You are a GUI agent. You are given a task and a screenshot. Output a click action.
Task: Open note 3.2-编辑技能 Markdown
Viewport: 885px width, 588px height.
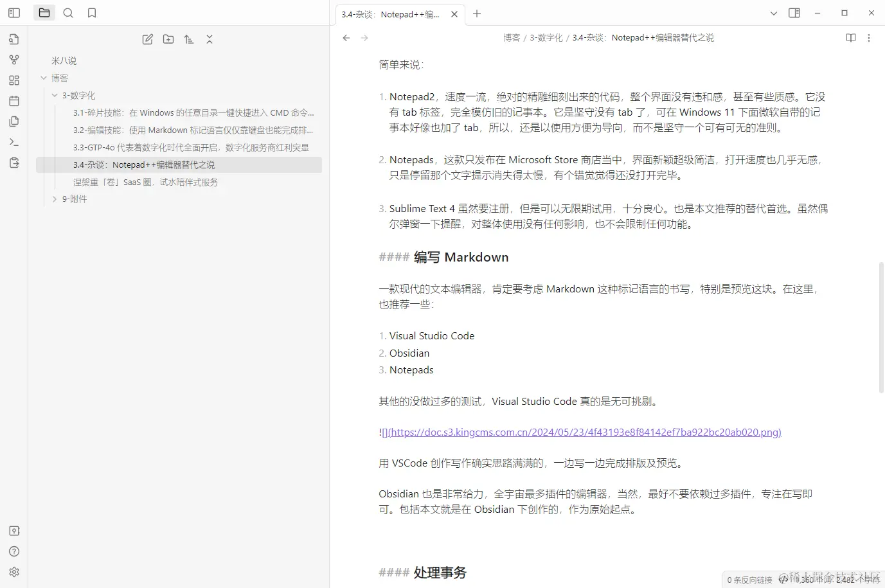[x=193, y=130]
